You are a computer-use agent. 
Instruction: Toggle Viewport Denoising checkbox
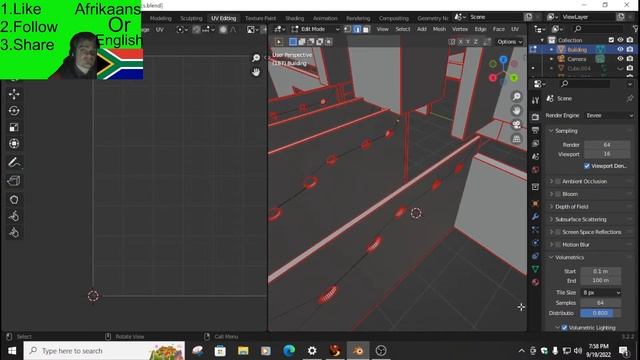[x=587, y=166]
